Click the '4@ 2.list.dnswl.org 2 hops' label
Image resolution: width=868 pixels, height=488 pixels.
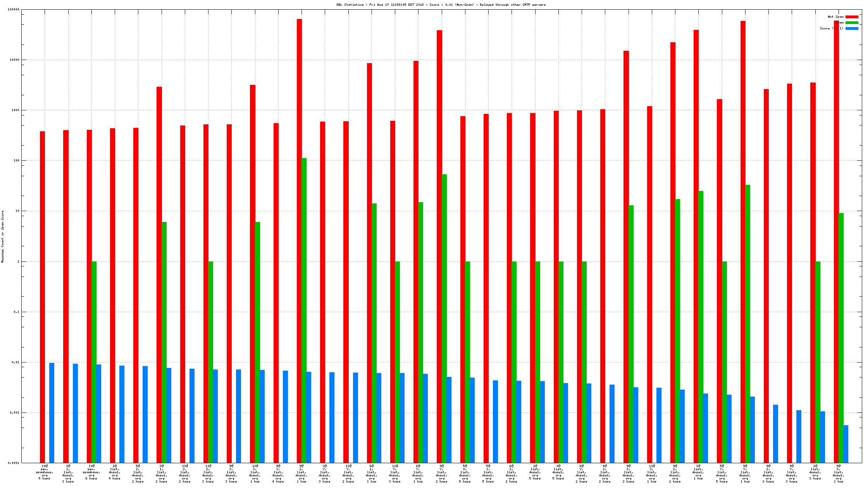point(605,473)
